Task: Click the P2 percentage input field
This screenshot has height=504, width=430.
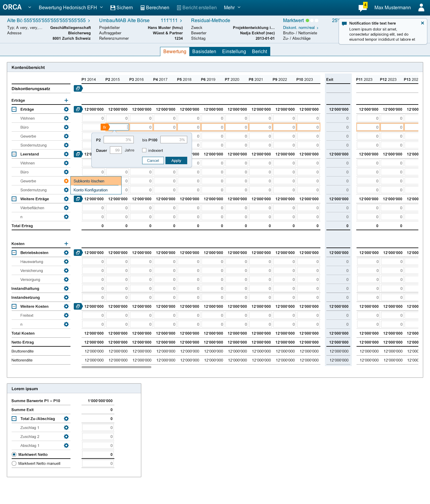Action: tap(119, 139)
